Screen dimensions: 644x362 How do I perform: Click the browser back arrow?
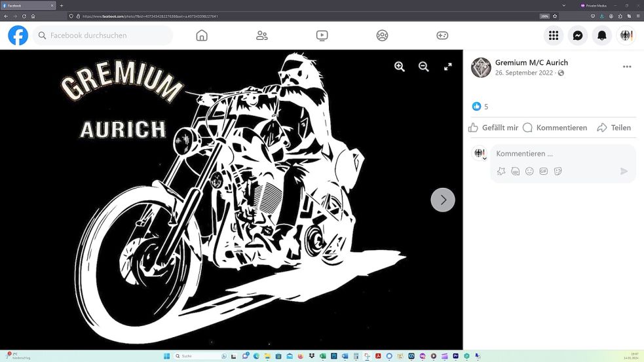6,16
